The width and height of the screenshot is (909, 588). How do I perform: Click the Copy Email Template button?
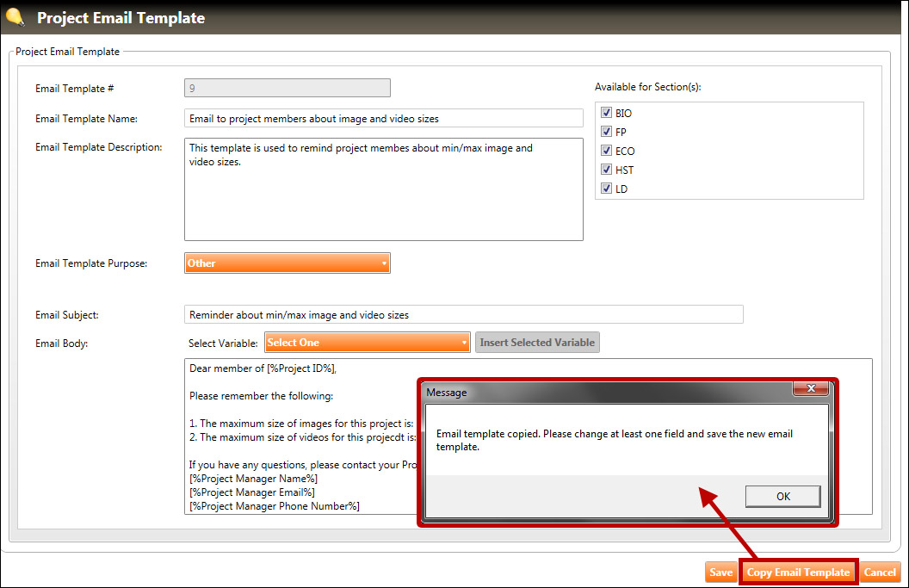tap(798, 573)
